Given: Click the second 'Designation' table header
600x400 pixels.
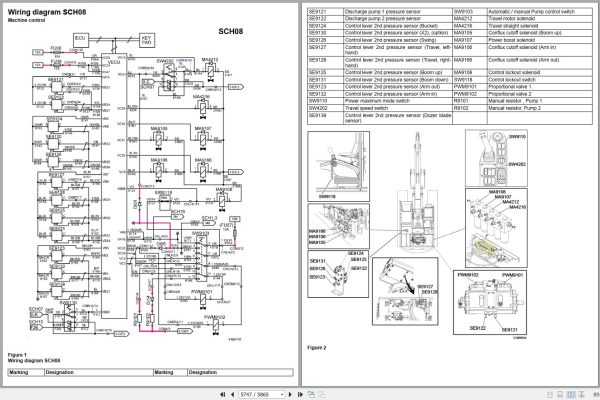Looking at the screenshot, I should pyautogui.click(x=240, y=372).
